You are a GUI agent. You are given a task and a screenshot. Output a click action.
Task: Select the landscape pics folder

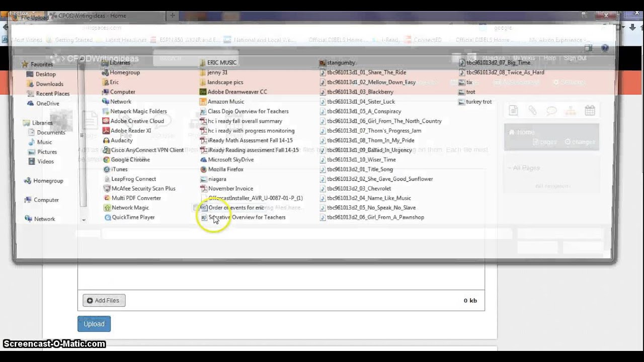coord(221,82)
